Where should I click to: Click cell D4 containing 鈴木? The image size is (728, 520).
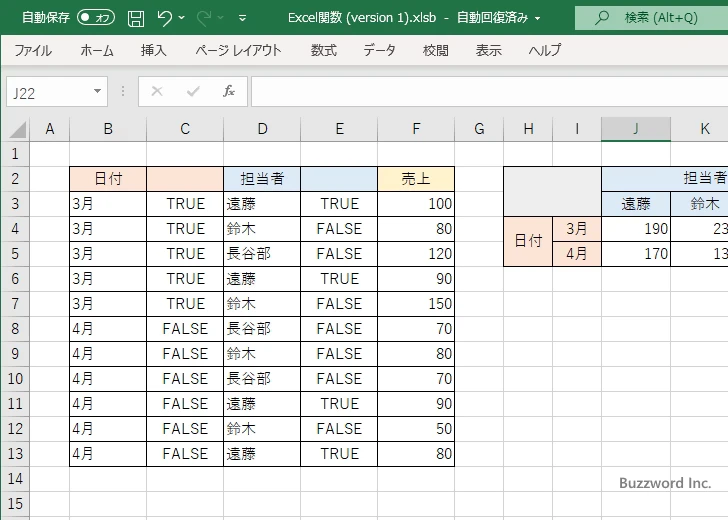tap(262, 229)
